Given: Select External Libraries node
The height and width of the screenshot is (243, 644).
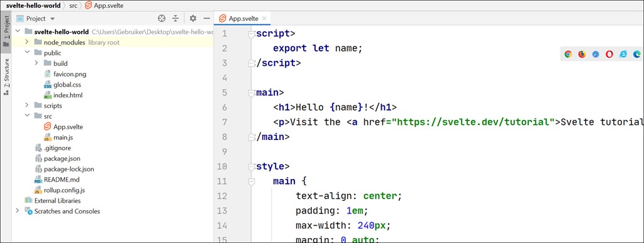Looking at the screenshot, I should click(57, 201).
